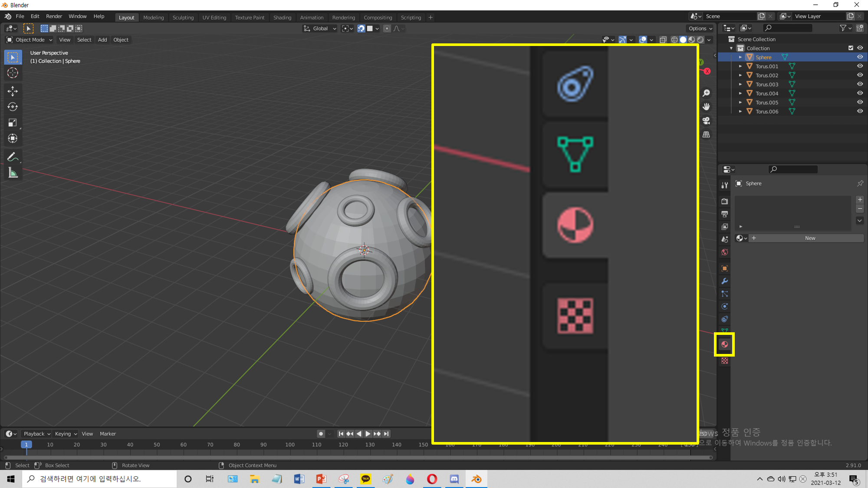
Task: Select the Scale tool
Action: (x=13, y=123)
